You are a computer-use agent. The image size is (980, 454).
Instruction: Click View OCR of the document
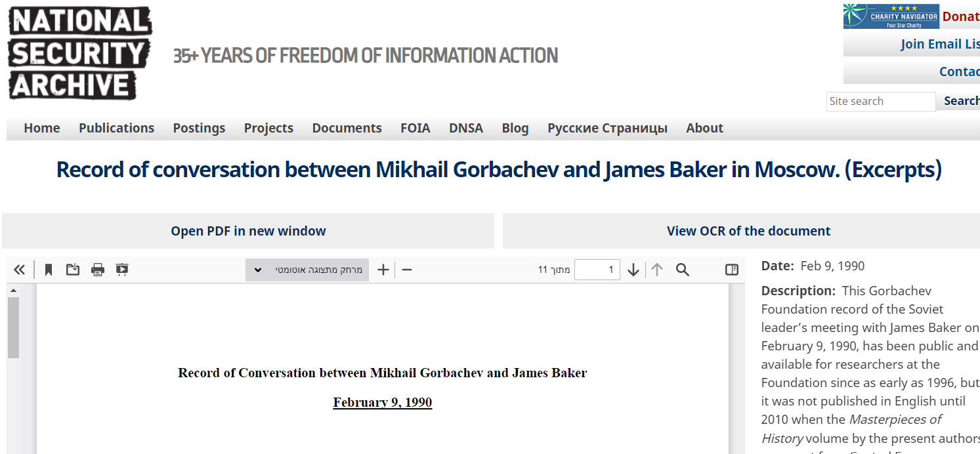pyautogui.click(x=748, y=231)
